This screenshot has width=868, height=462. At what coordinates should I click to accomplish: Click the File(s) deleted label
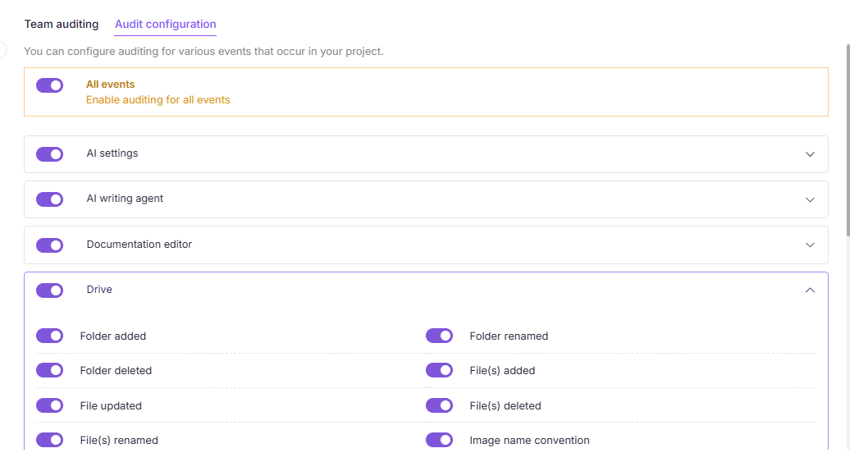point(505,406)
